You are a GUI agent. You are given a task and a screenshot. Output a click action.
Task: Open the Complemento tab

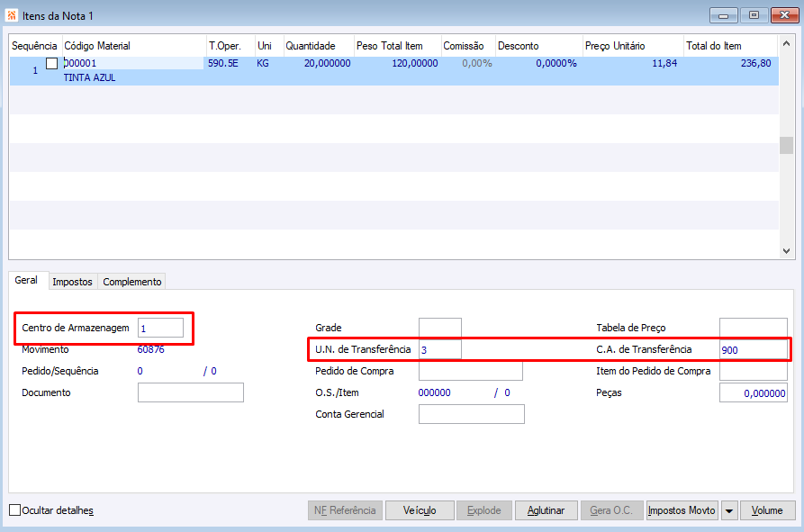pos(131,282)
